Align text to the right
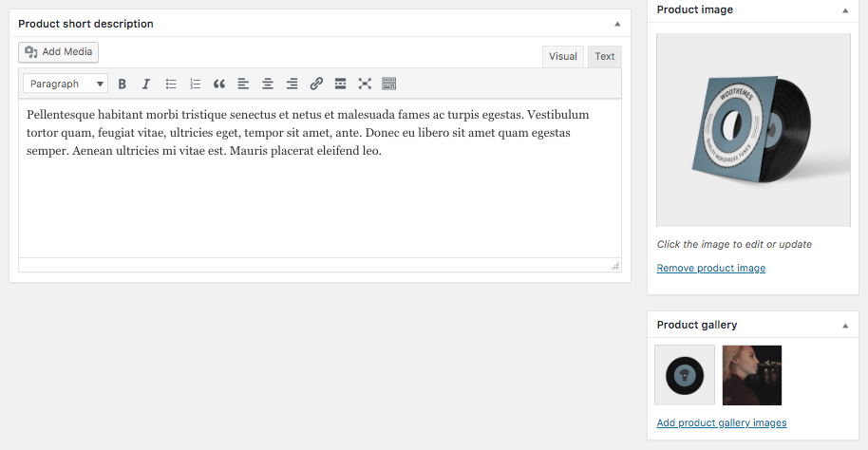This screenshot has height=450, width=868. pyautogui.click(x=292, y=84)
